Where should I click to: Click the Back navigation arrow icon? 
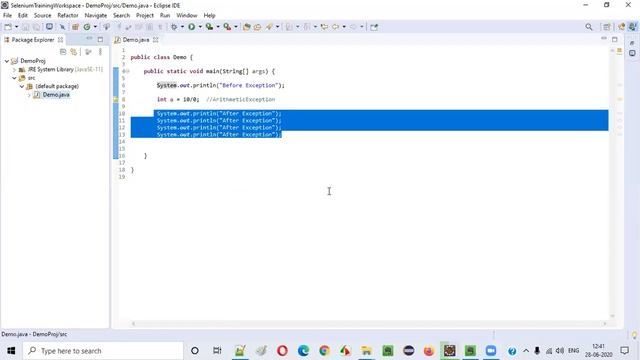click(x=336, y=27)
